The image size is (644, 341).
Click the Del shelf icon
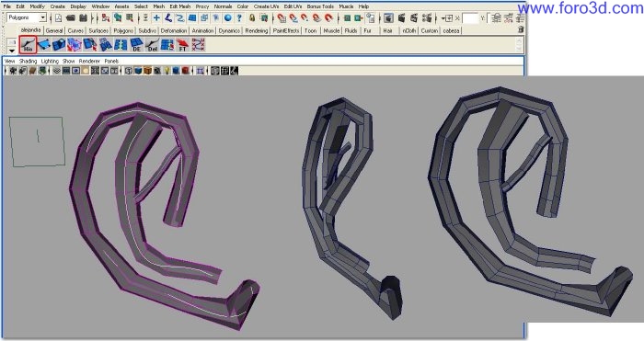tap(152, 45)
